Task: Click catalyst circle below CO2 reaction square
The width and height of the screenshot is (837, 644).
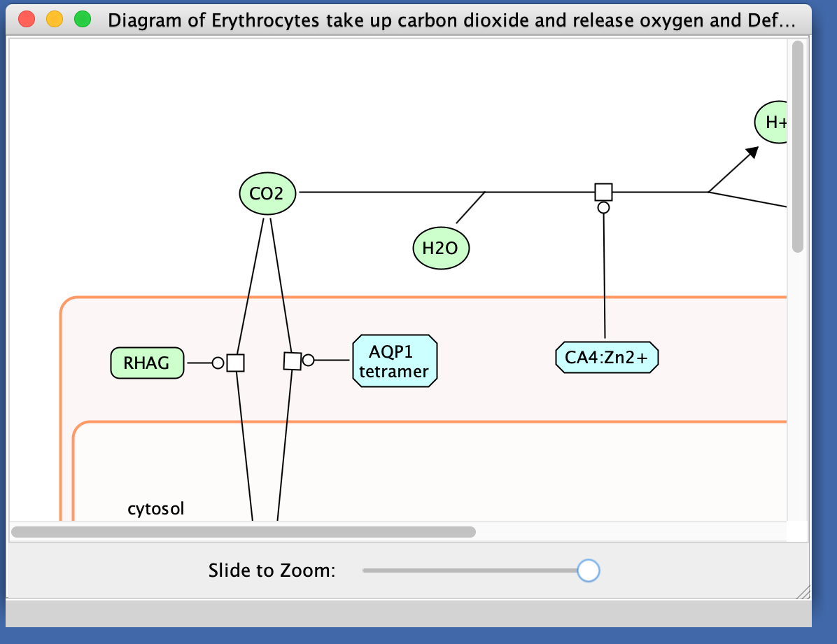Action: (603, 207)
